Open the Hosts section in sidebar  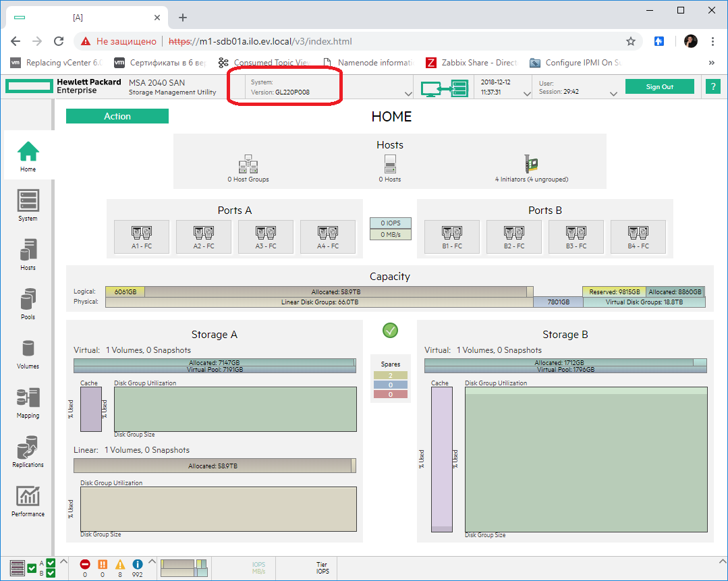[x=28, y=254]
